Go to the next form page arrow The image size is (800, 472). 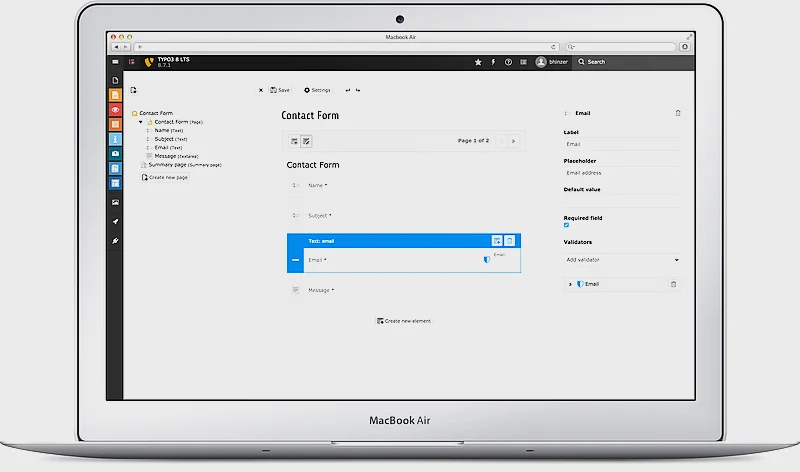pos(513,141)
